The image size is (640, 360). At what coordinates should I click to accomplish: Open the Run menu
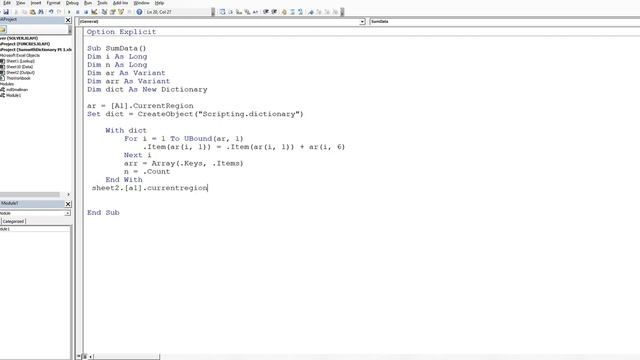(88, 3)
